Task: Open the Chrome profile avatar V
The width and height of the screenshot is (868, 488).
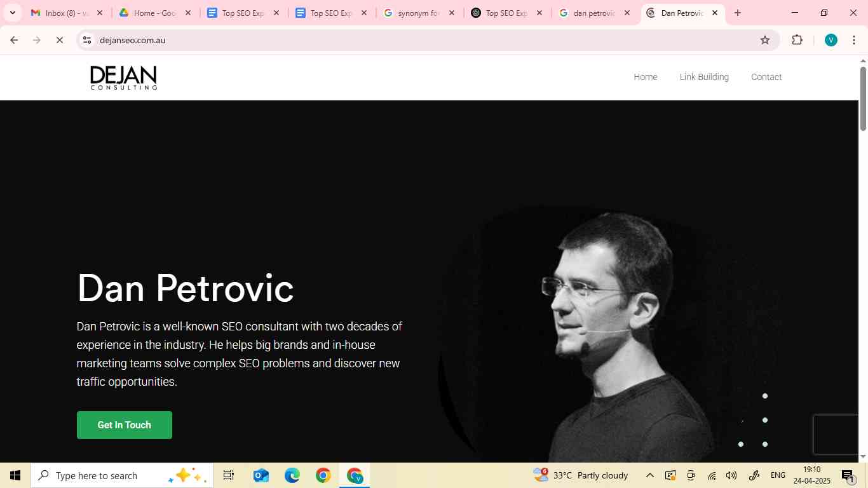Action: coord(830,39)
